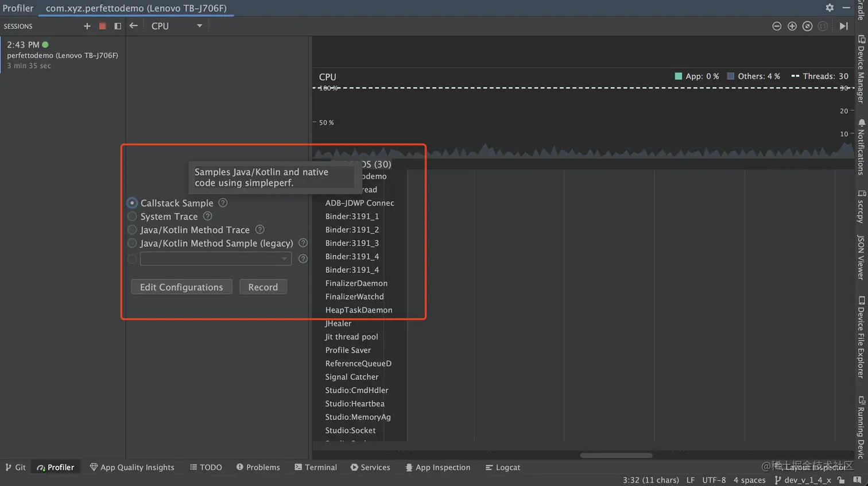Show help for custom configuration
This screenshot has height=486, width=868.
tap(303, 259)
